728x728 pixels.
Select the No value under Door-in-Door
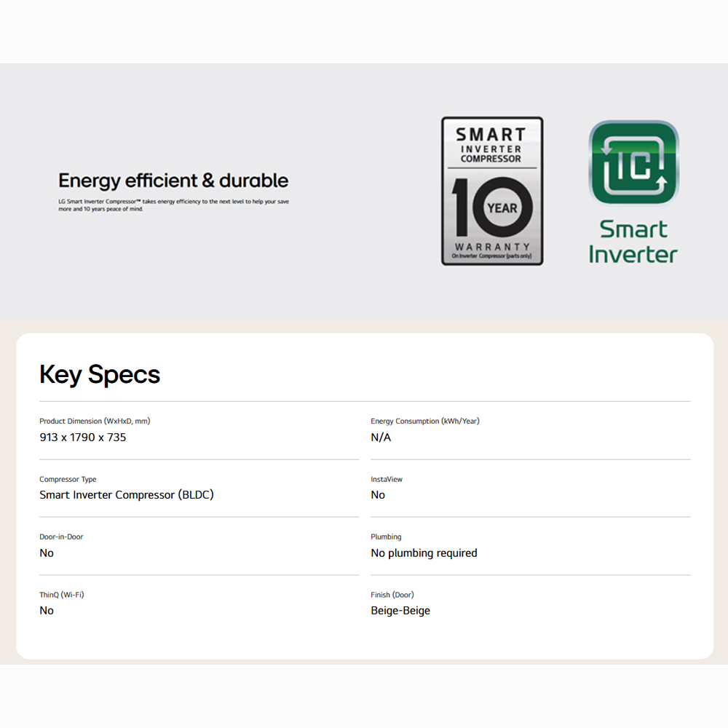point(47,553)
